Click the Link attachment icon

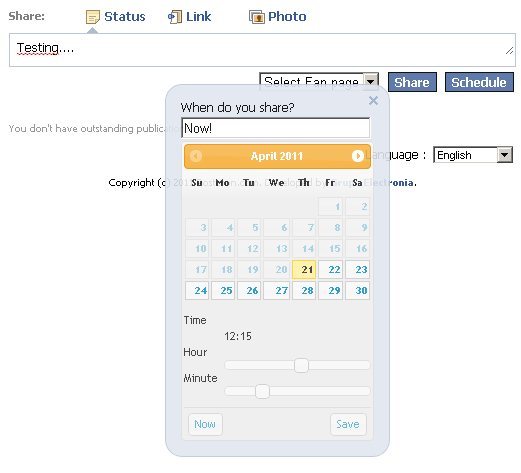point(175,17)
